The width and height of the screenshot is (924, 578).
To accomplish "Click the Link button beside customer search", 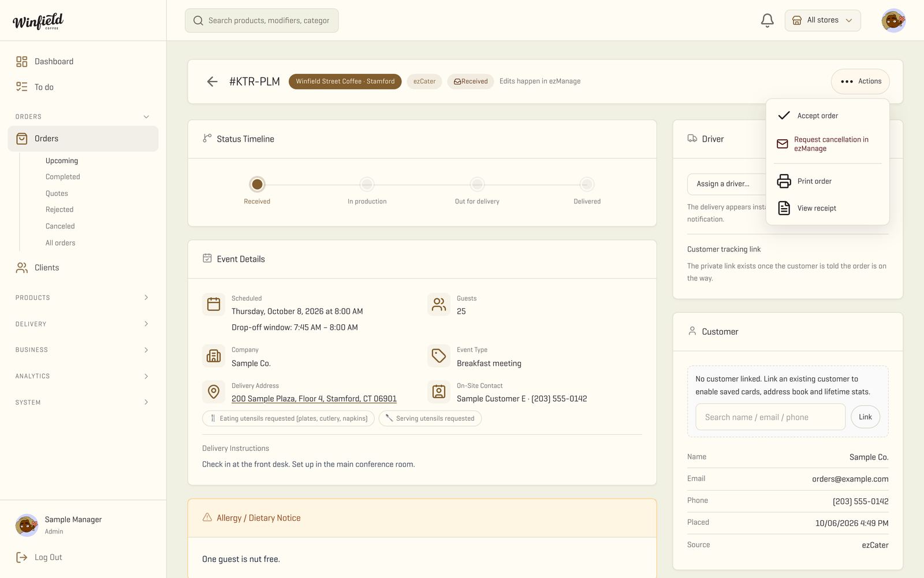I will 865,417.
